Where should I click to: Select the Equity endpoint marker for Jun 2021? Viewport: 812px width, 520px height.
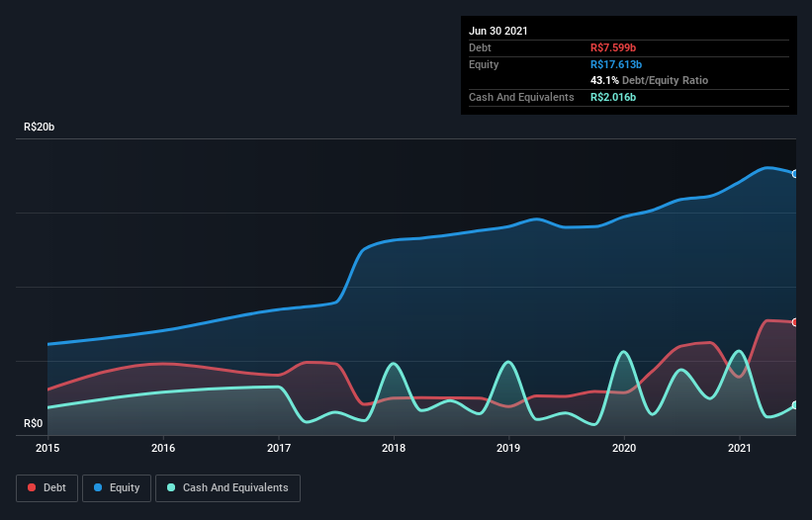click(795, 174)
